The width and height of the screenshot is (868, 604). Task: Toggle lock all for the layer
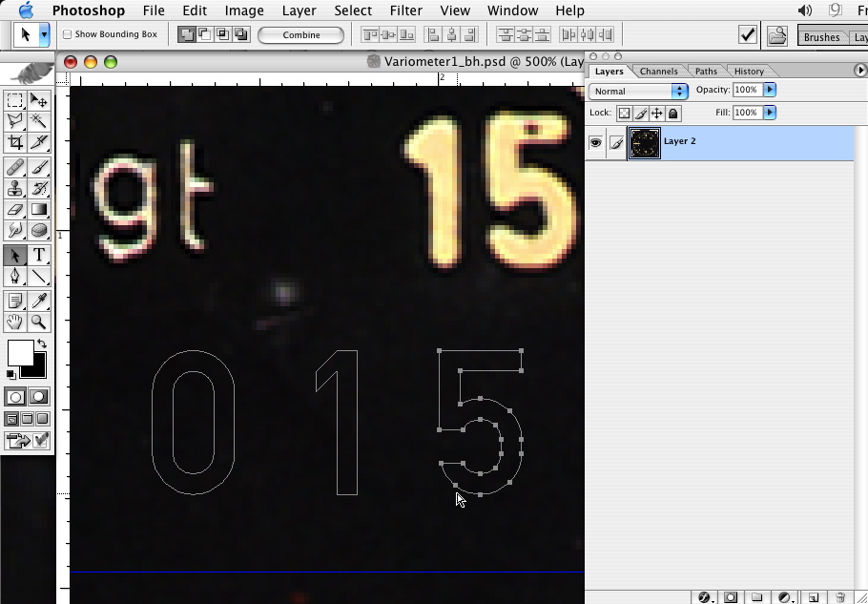(673, 113)
